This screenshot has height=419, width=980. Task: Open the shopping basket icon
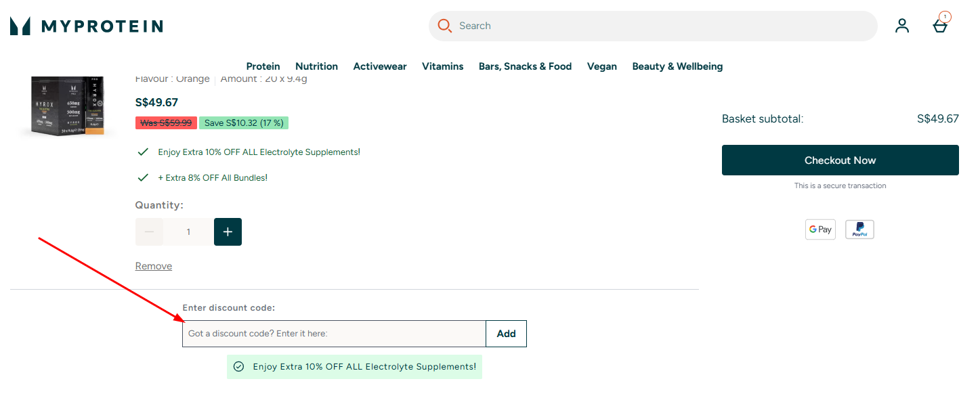click(939, 26)
